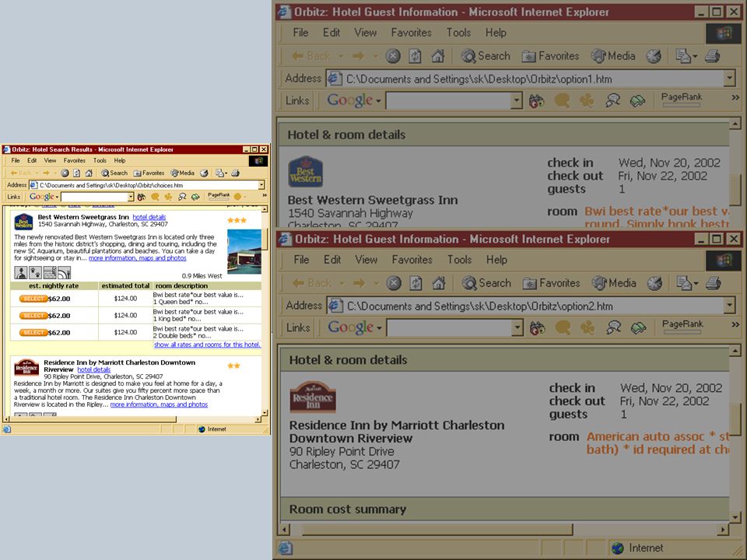The width and height of the screenshot is (747, 560).
Task: Open View menu in Hotel Search Results window
Action: click(x=50, y=160)
